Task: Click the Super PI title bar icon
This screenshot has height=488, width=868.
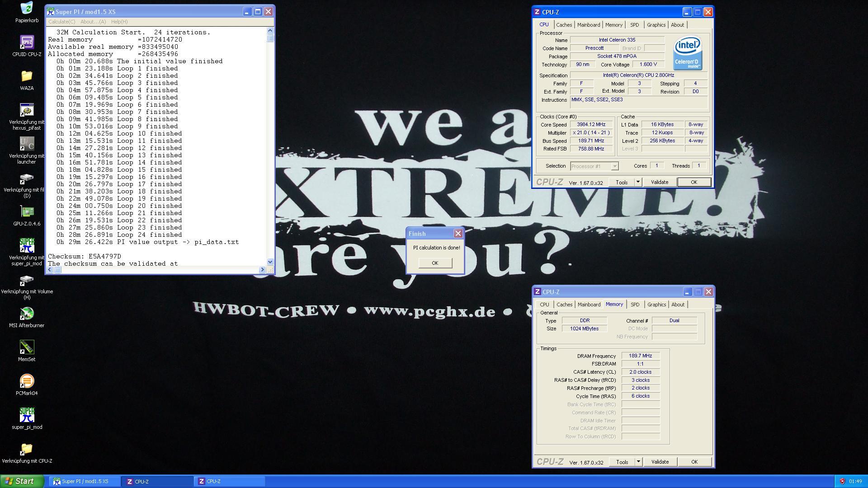Action: pyautogui.click(x=51, y=11)
